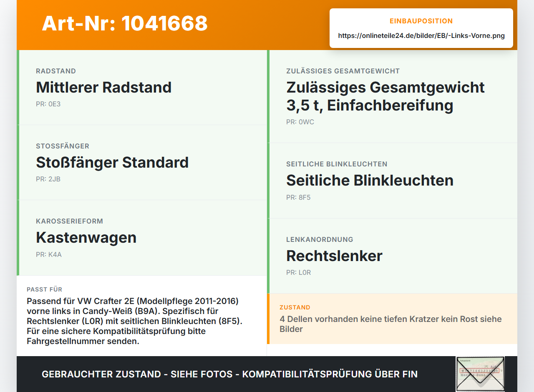
Task: Click the orange ZUSTAND label
Action: [295, 307]
